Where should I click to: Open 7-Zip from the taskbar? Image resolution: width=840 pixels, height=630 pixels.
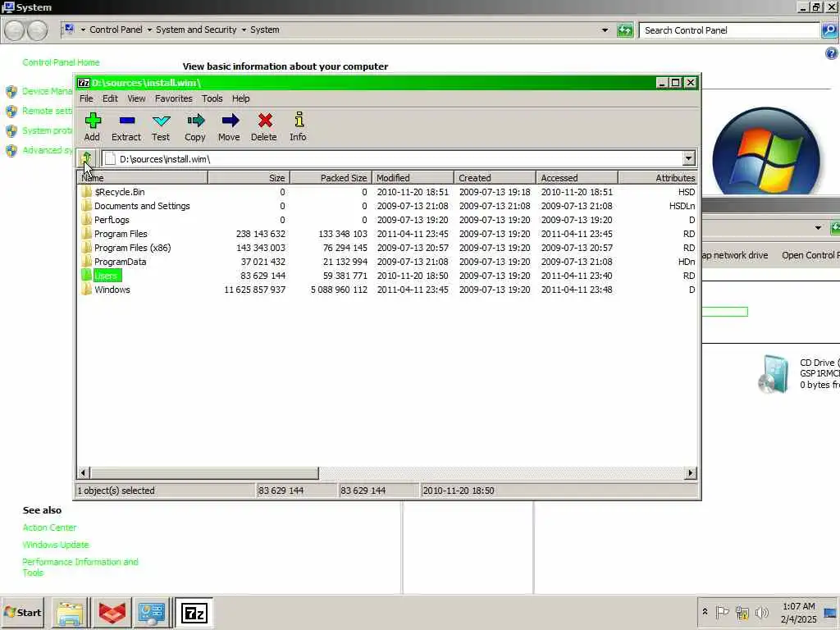click(x=194, y=613)
